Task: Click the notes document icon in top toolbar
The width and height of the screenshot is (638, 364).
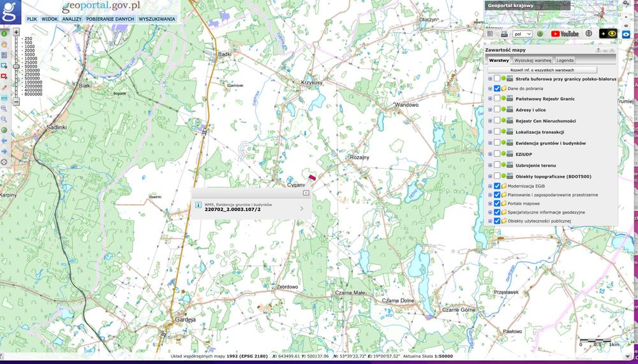Action: point(490,34)
